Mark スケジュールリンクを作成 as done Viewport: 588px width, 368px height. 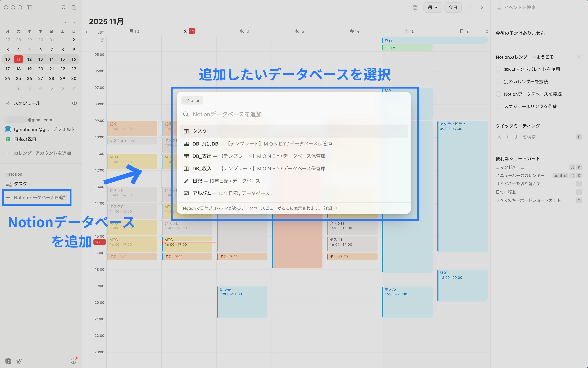[499, 106]
